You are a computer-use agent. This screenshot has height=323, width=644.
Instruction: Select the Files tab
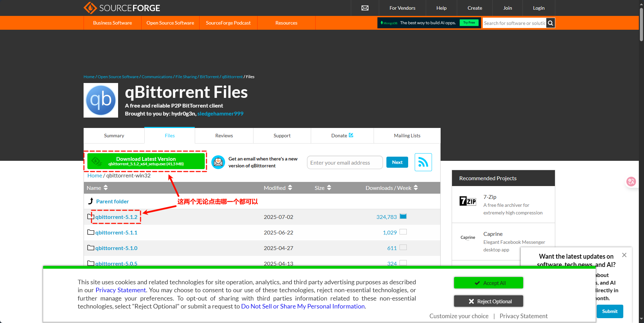click(170, 136)
